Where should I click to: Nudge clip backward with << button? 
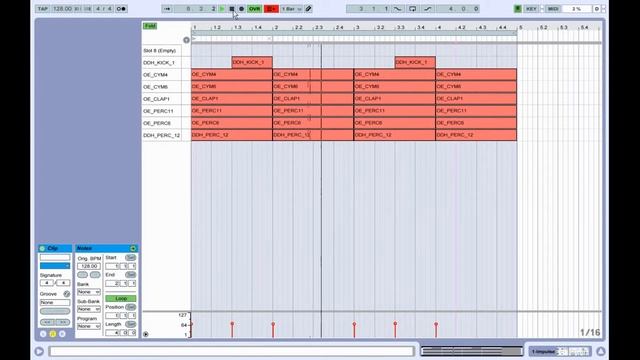click(x=47, y=322)
